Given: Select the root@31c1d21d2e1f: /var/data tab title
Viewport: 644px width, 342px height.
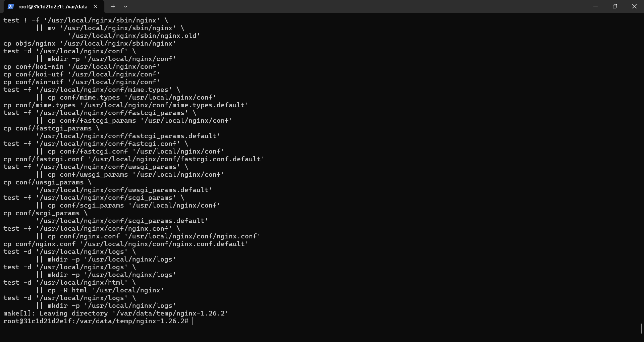Looking at the screenshot, I should pos(53,6).
